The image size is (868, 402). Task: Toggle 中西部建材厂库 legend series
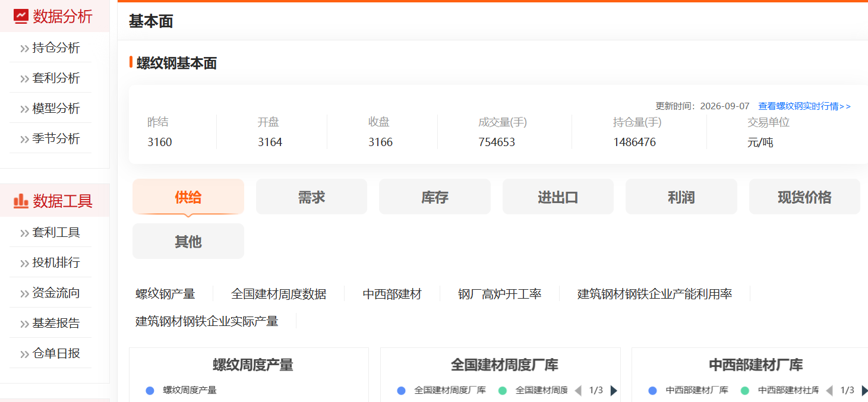(688, 390)
